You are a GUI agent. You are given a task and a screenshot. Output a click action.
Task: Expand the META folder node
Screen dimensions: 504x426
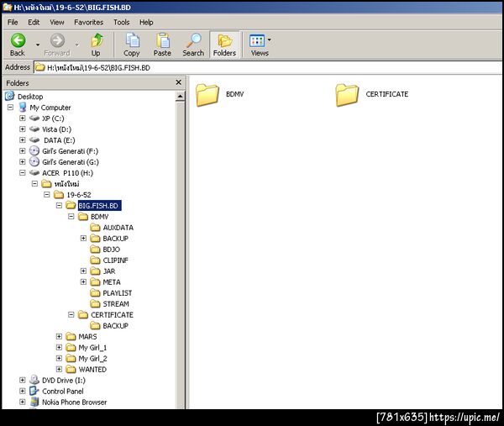[x=83, y=282]
